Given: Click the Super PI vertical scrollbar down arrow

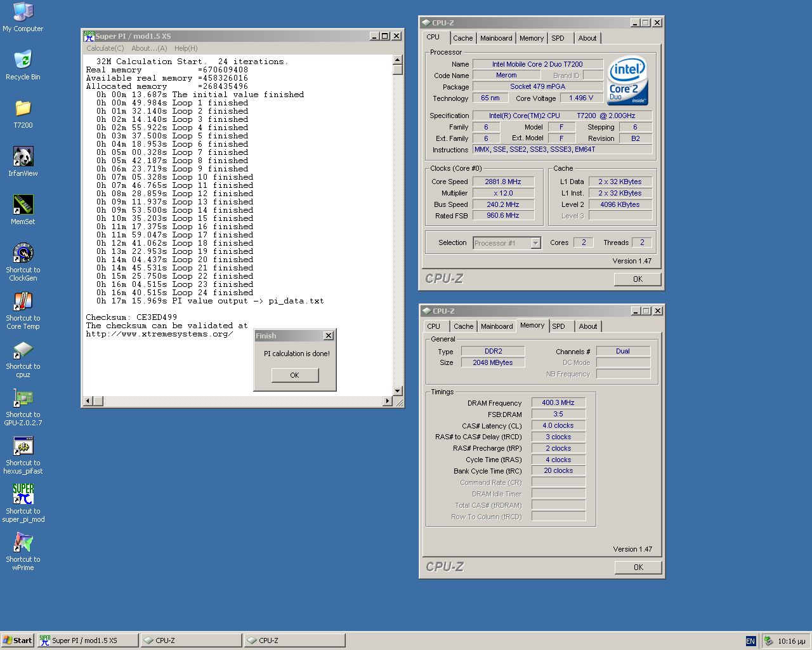Looking at the screenshot, I should [x=398, y=390].
